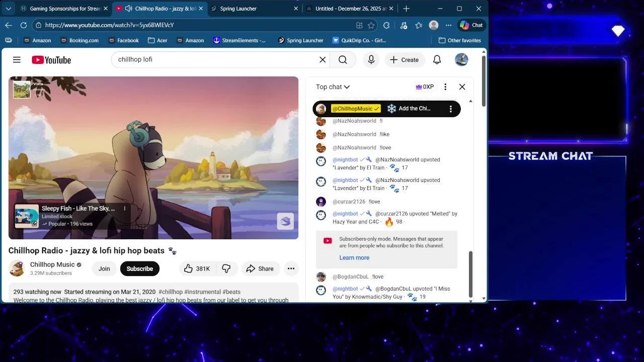
Task: Click the browser address bar URL
Action: coord(109,25)
